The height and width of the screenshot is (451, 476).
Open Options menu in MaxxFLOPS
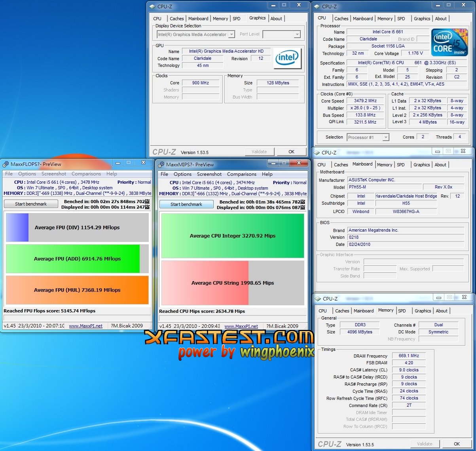[x=27, y=174]
